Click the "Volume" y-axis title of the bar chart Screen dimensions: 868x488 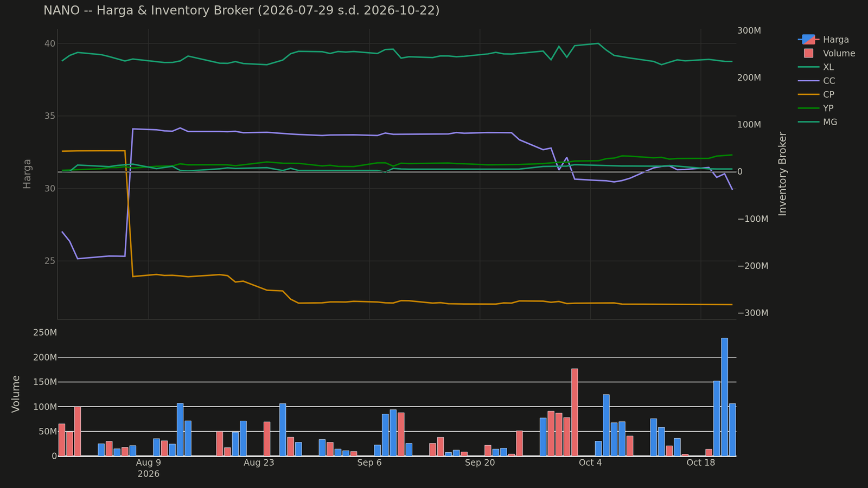[16, 394]
